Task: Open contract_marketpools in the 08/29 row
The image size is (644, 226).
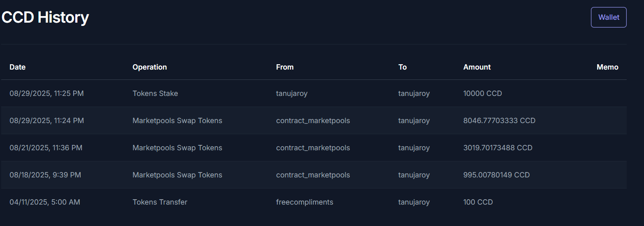Action: tap(313, 121)
